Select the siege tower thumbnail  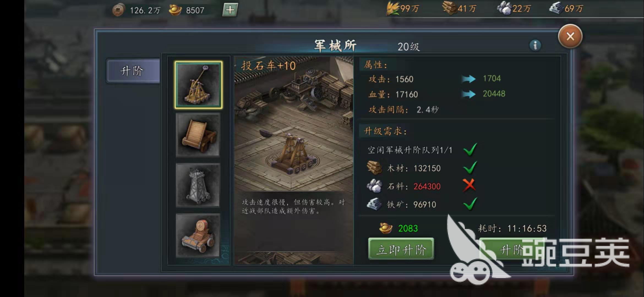pos(198,185)
